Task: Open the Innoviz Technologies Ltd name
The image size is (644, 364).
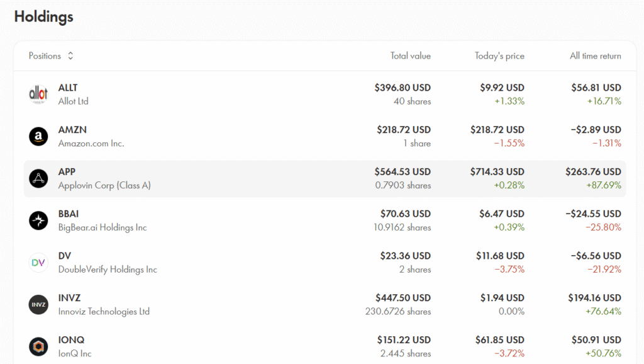Action: point(104,312)
